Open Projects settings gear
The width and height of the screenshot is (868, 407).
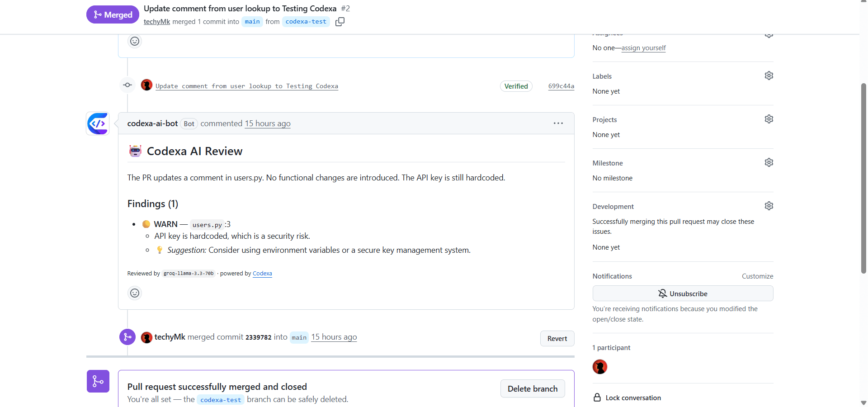click(769, 119)
